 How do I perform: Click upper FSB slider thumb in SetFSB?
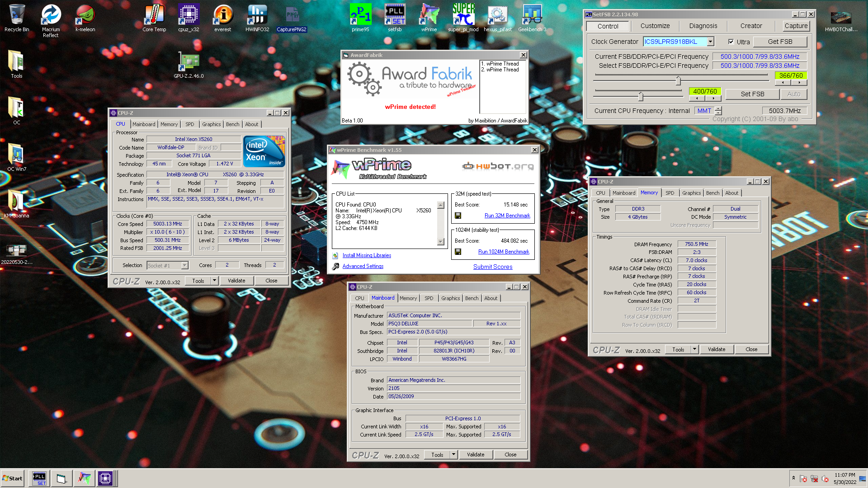678,81
